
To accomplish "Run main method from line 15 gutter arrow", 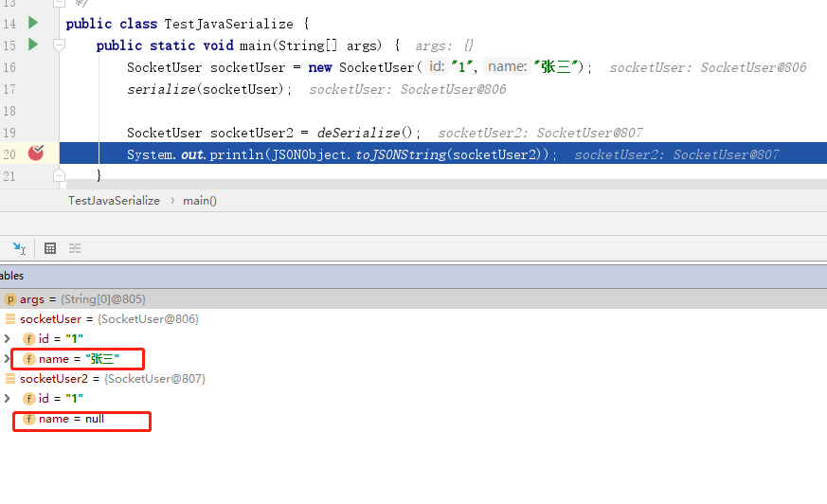I will 33,45.
